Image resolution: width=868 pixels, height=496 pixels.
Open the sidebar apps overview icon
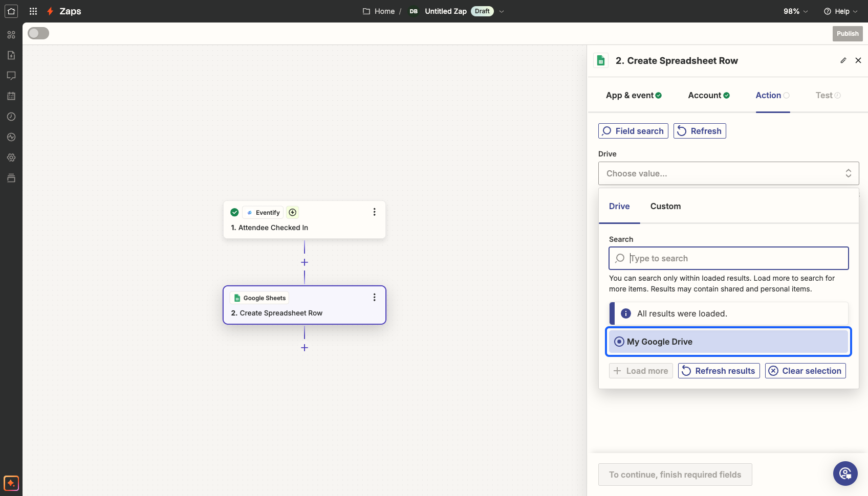11,35
